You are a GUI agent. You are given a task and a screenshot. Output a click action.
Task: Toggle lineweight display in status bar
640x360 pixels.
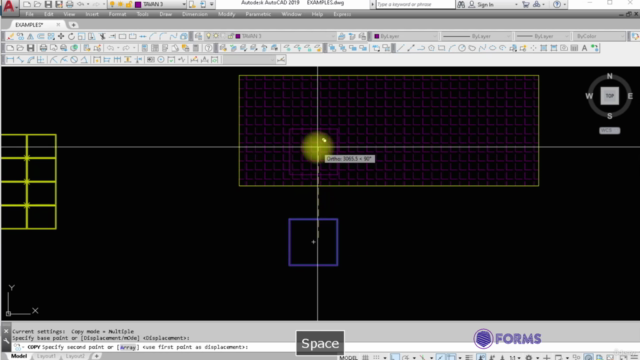click(469, 358)
